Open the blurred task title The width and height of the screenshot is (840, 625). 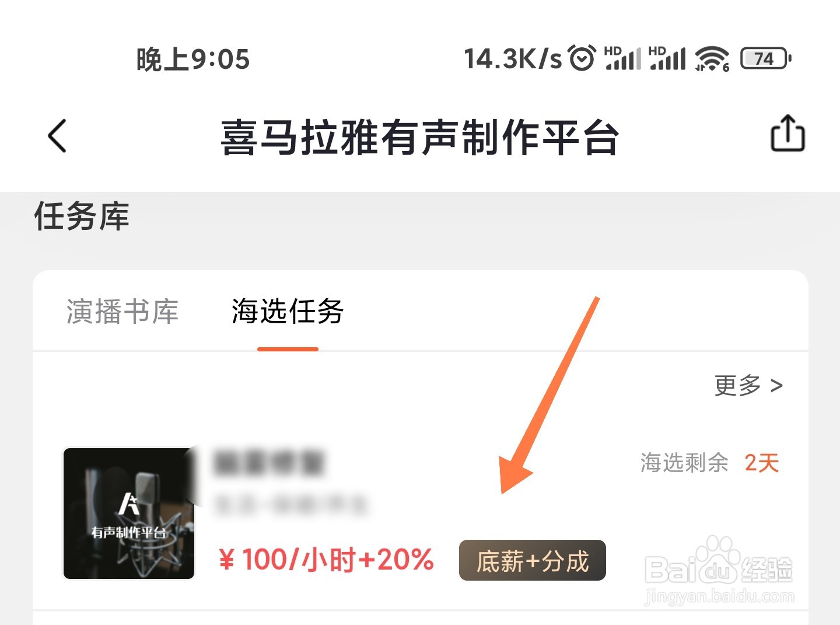click(269, 463)
